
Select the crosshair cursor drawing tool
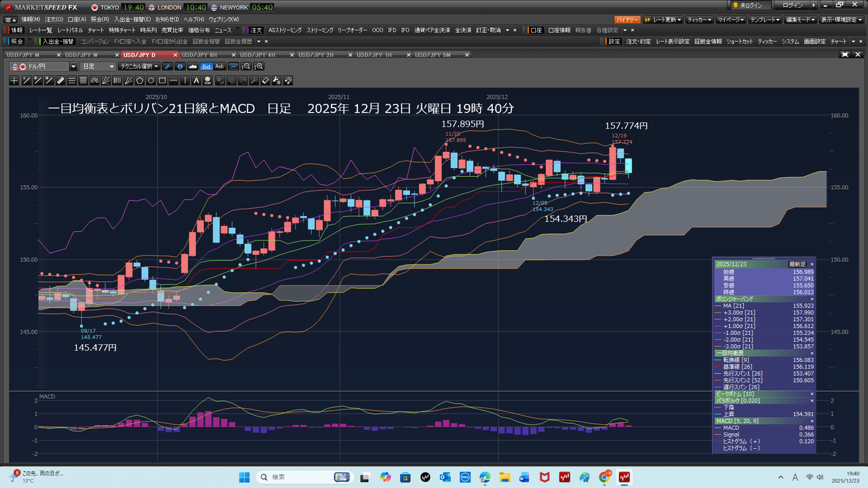tap(14, 81)
